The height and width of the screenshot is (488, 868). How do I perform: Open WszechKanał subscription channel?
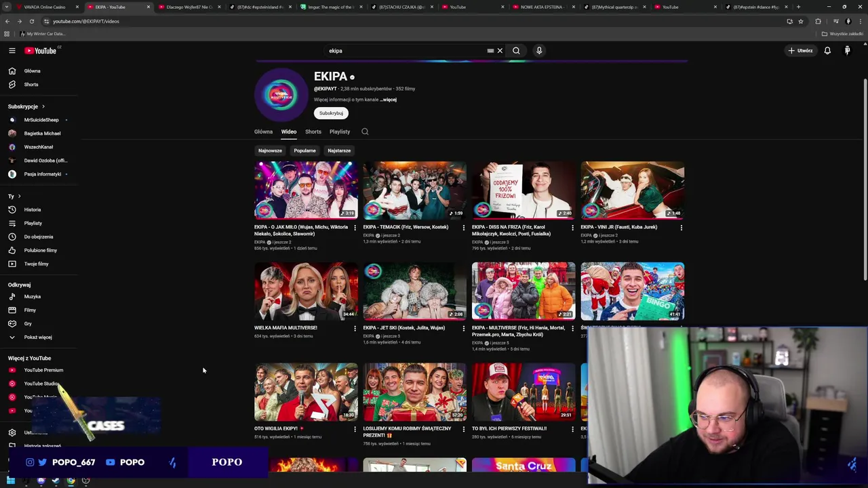pyautogui.click(x=38, y=147)
